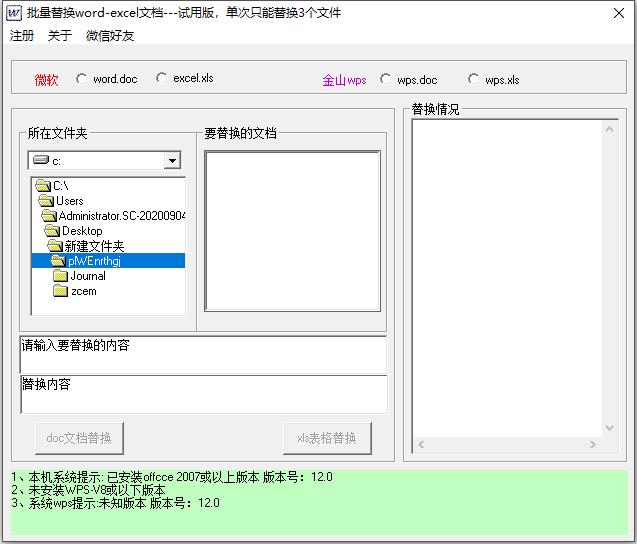Select the excel.xls radio button
Image resolution: width=637 pixels, height=544 pixels.
click(162, 78)
